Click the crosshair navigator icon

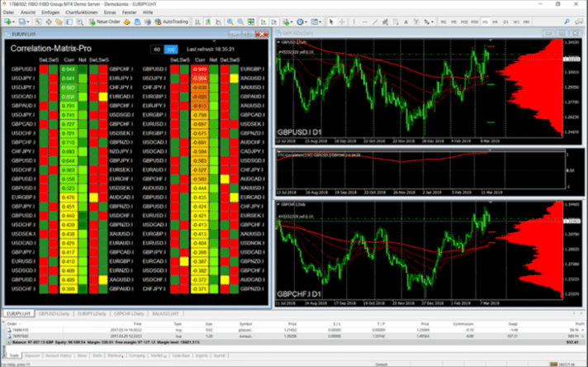[x=48, y=22]
